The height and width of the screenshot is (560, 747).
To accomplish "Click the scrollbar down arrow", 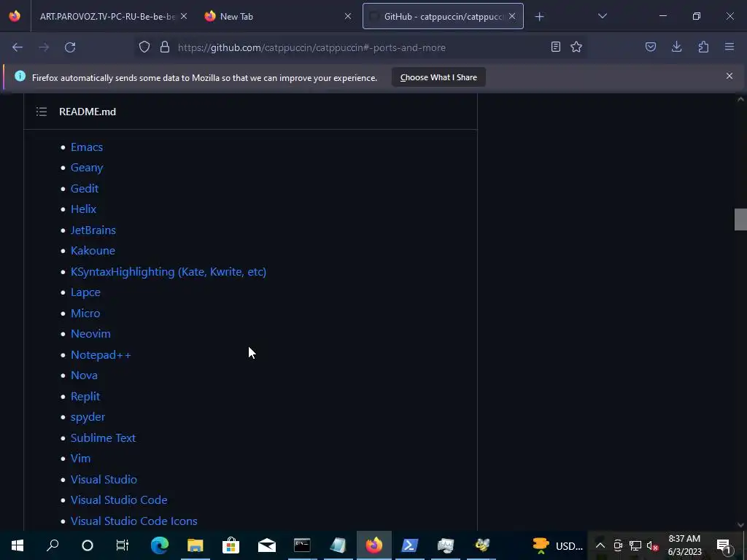I will click(740, 525).
